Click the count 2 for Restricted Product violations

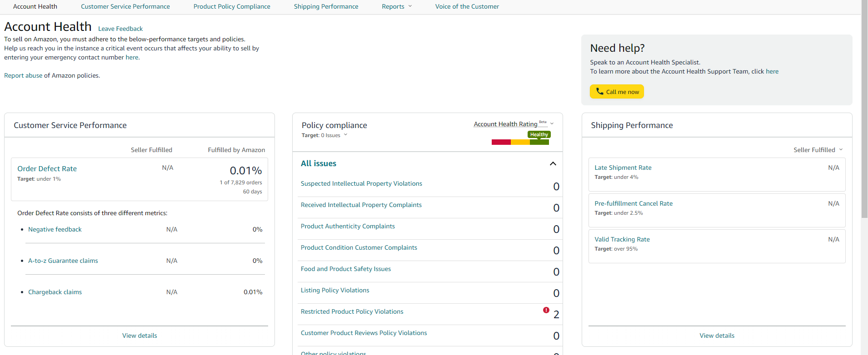pos(556,314)
